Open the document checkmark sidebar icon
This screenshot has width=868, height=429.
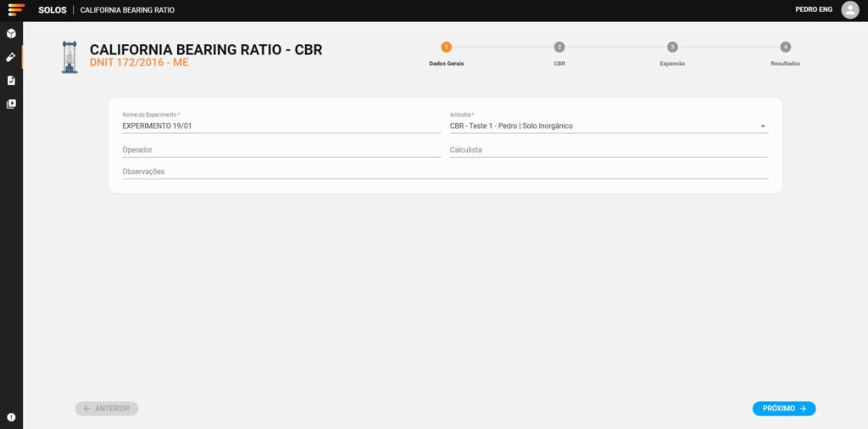click(x=11, y=81)
